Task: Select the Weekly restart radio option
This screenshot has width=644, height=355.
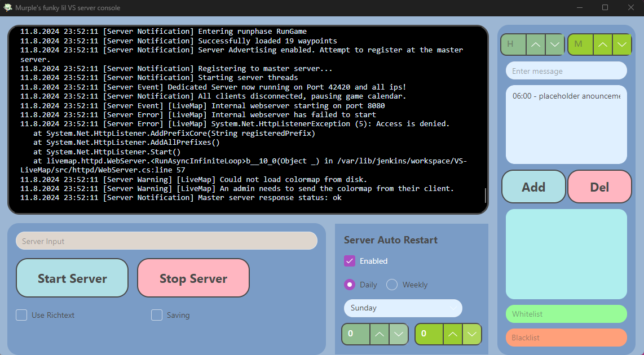Action: pyautogui.click(x=392, y=285)
